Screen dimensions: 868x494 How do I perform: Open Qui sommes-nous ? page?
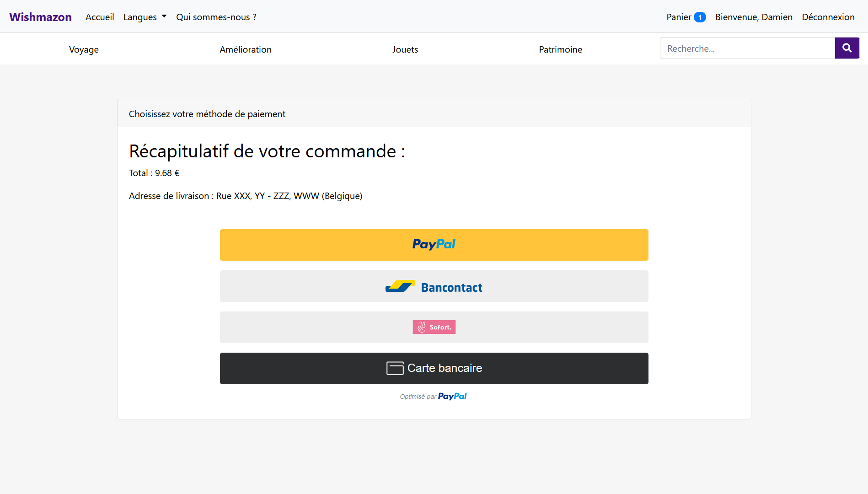[x=216, y=17]
